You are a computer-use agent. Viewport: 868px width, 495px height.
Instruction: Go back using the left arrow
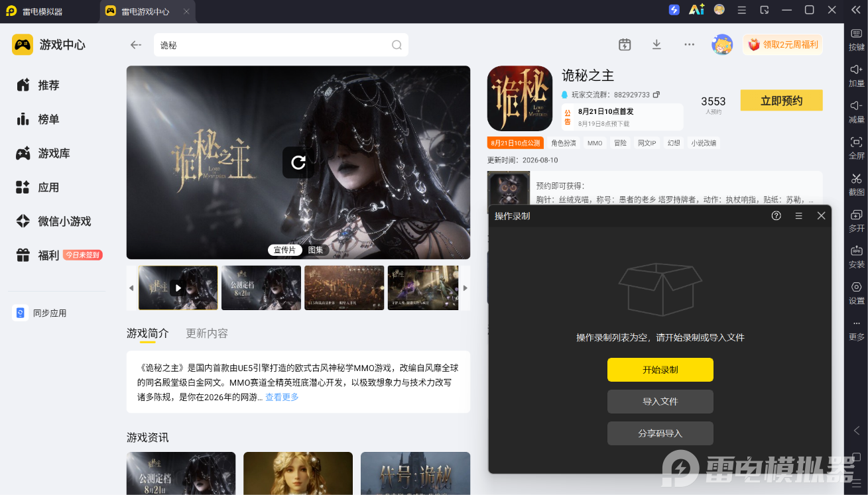pos(136,45)
